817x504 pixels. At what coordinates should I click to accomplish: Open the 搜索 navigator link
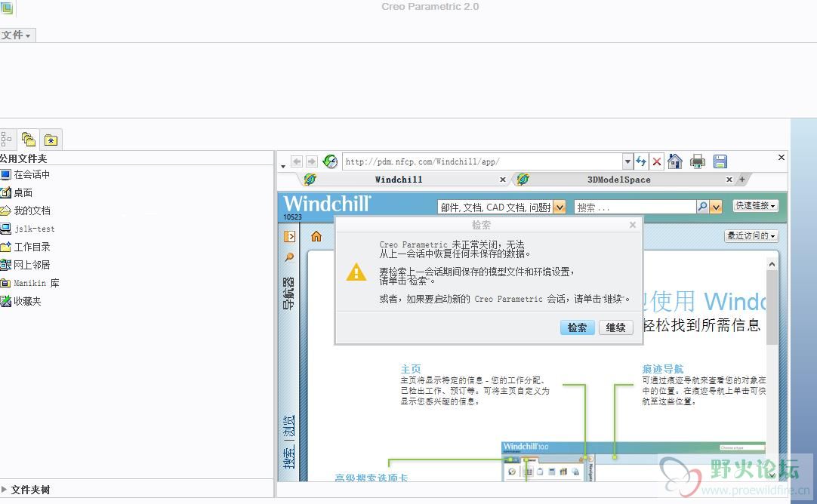288,456
